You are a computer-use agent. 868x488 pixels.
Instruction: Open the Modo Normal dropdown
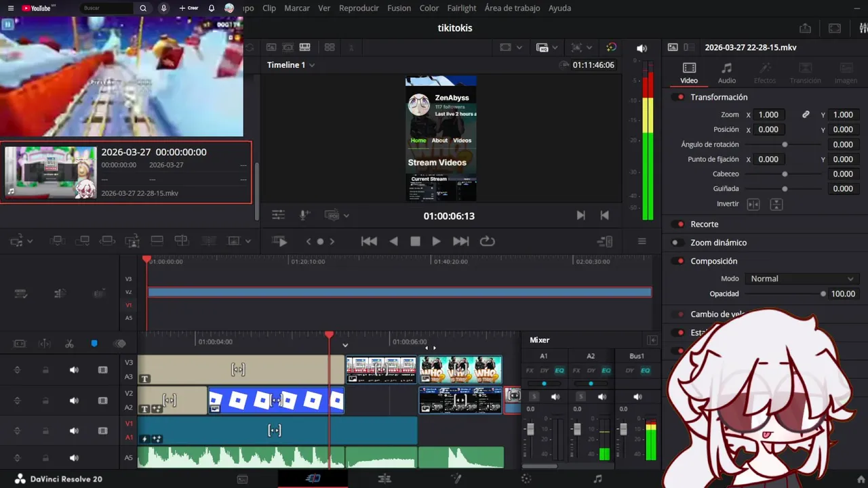[802, 279]
